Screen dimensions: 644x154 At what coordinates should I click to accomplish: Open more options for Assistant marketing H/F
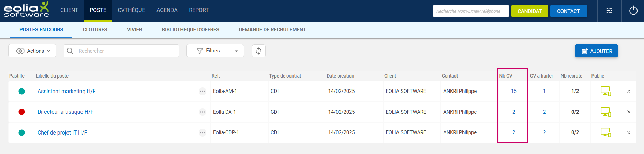click(x=203, y=91)
